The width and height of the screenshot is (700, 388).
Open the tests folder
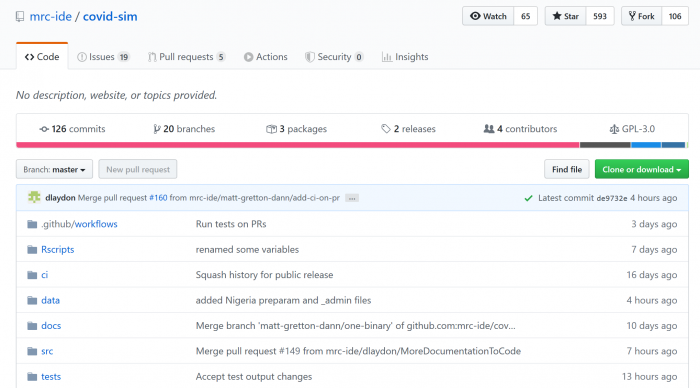click(x=51, y=377)
